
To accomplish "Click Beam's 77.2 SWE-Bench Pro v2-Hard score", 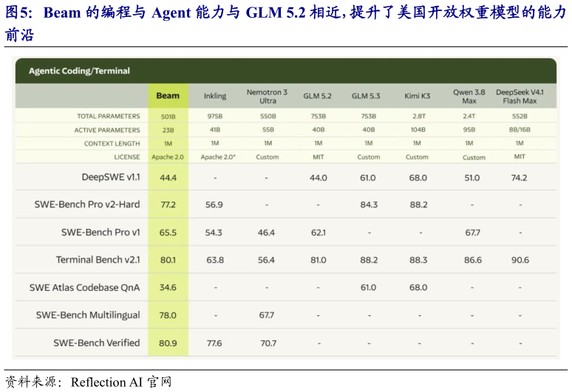I will point(168,204).
